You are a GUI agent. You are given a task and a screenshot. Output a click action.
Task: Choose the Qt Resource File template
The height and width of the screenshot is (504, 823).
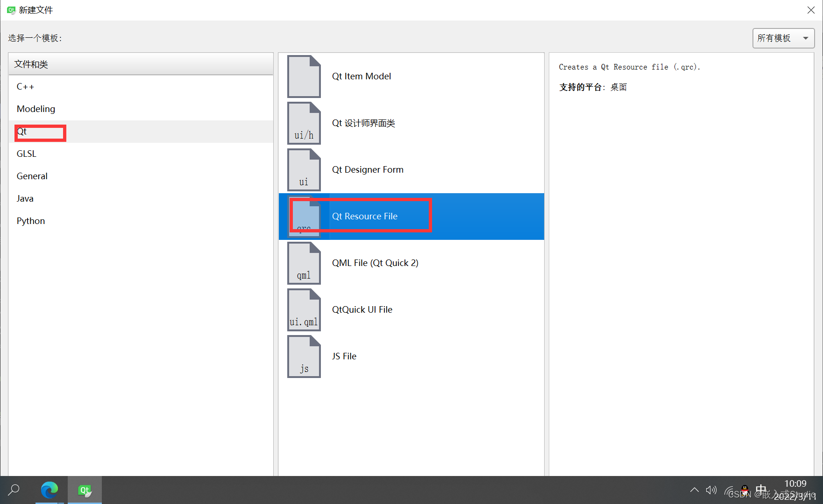(x=411, y=217)
